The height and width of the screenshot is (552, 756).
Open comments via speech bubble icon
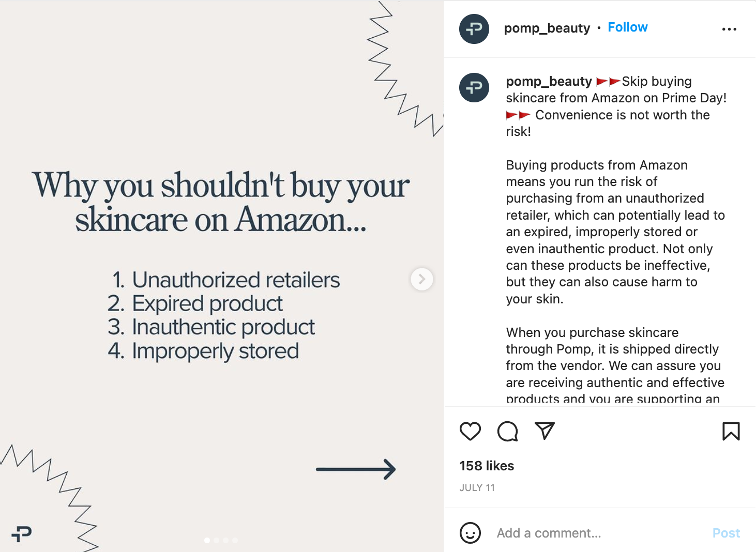tap(507, 431)
